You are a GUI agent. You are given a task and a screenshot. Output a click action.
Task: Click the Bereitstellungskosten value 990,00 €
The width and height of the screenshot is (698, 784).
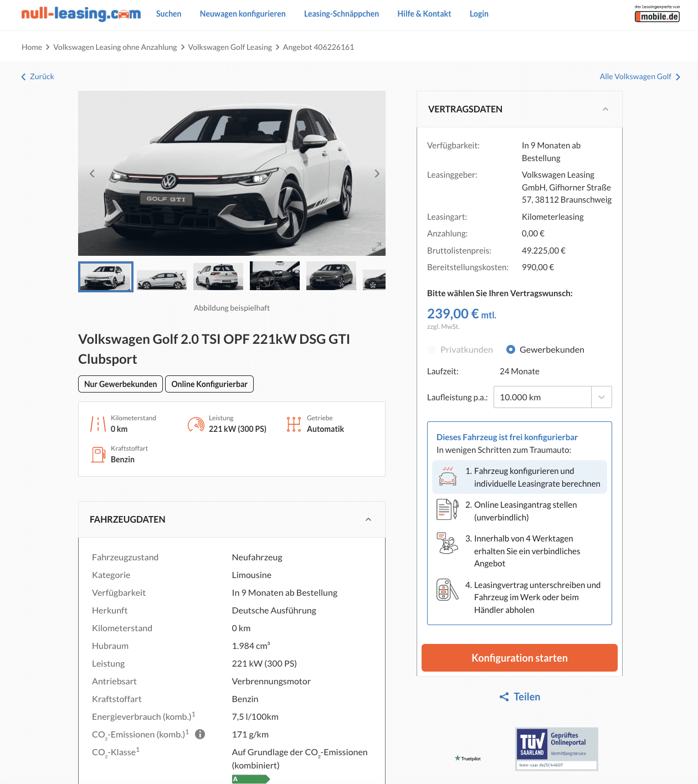click(538, 267)
